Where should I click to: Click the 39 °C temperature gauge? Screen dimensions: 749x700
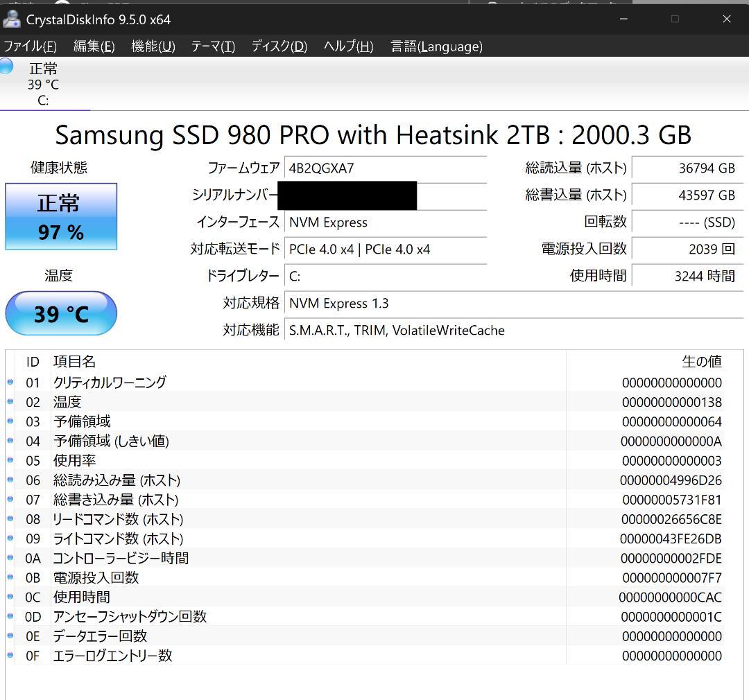pyautogui.click(x=60, y=313)
